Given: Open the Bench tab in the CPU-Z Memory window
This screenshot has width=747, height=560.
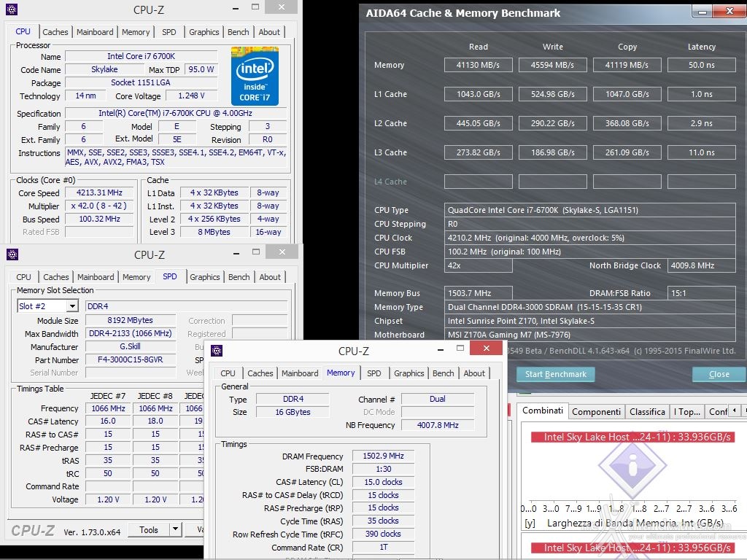Looking at the screenshot, I should [443, 373].
